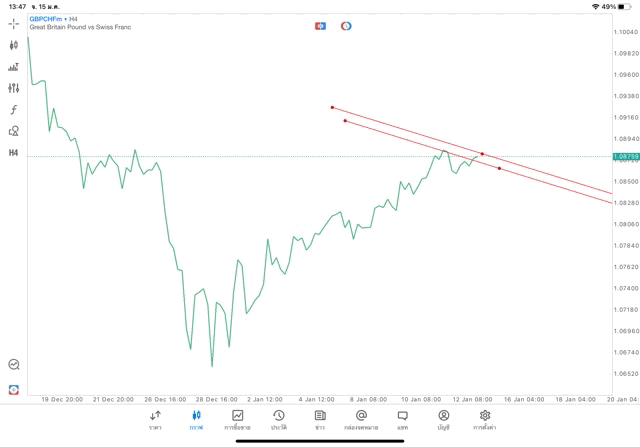Tap the red-blue icon at bottom-left corner
This screenshot has width=640, height=447.
14,388
